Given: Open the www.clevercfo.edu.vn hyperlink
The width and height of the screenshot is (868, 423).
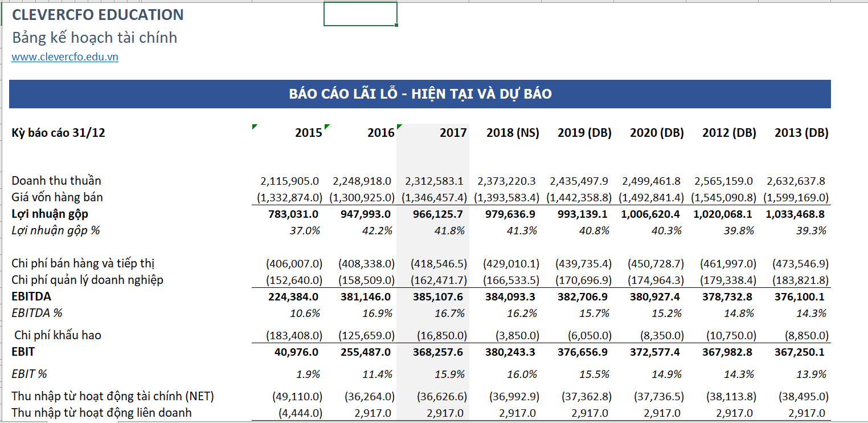Looking at the screenshot, I should pos(65,57).
